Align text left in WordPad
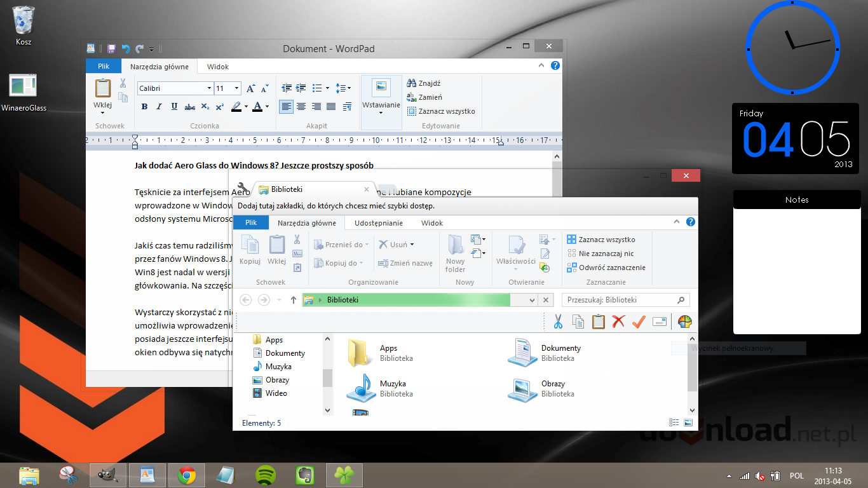The height and width of the screenshot is (488, 868). click(286, 106)
